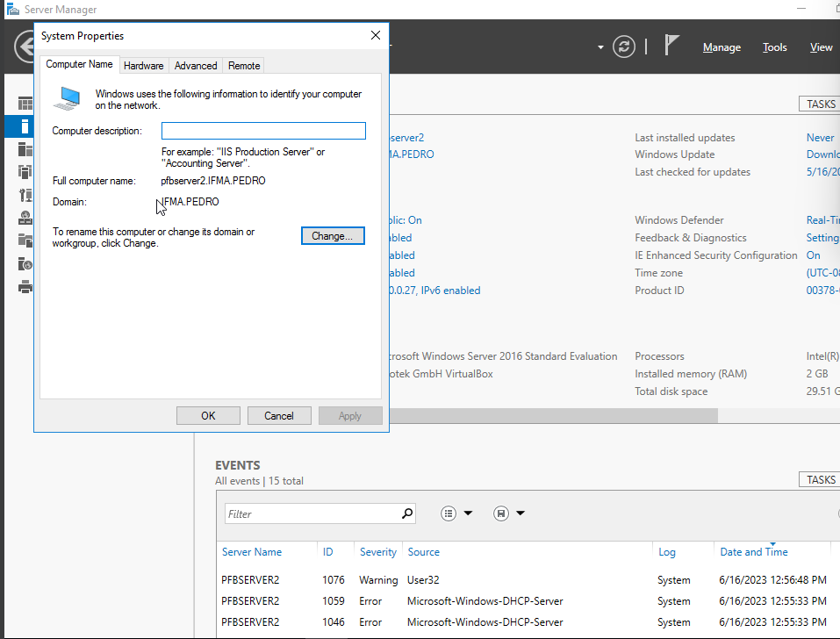Screen dimensions: 840x639
Task: Click the Change... button to rename computer
Action: 333,235
